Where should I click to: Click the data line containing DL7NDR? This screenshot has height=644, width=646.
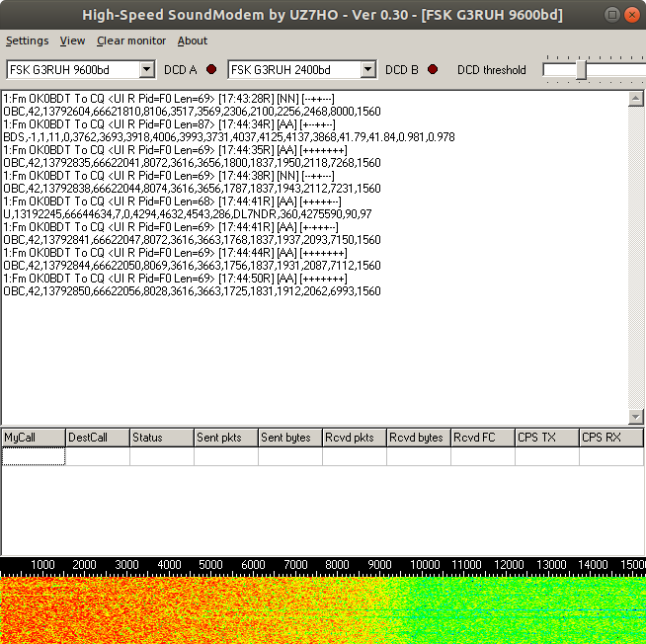[188, 213]
